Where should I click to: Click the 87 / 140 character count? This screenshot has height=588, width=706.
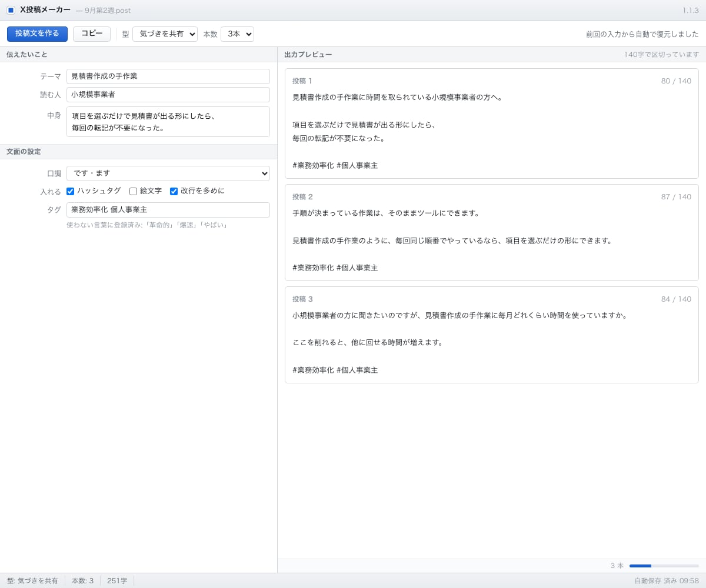pyautogui.click(x=676, y=197)
